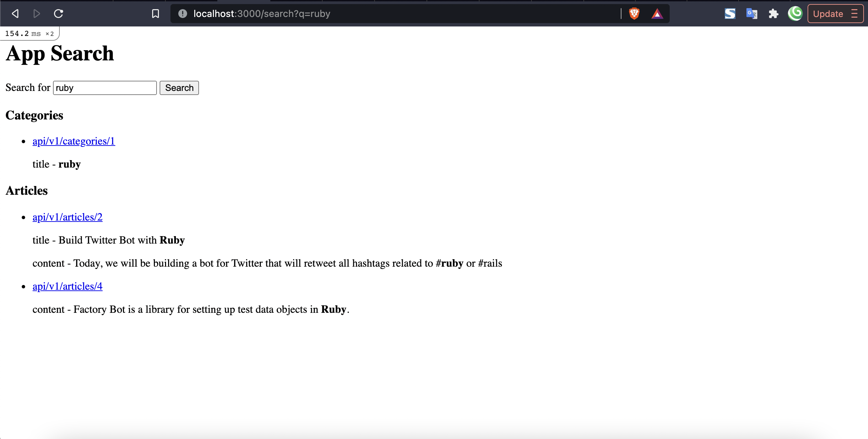868x439 pixels.
Task: Bookmark the current page
Action: pyautogui.click(x=156, y=14)
